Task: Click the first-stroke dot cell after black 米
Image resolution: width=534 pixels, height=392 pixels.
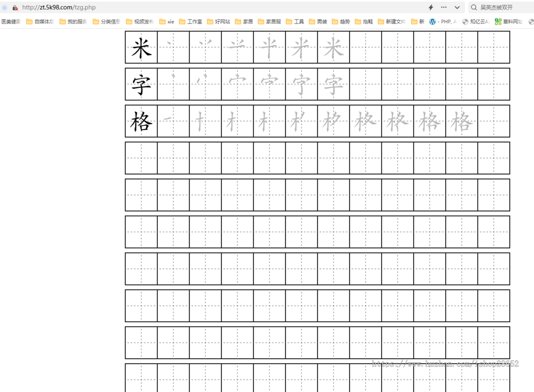Action: pyautogui.click(x=174, y=47)
